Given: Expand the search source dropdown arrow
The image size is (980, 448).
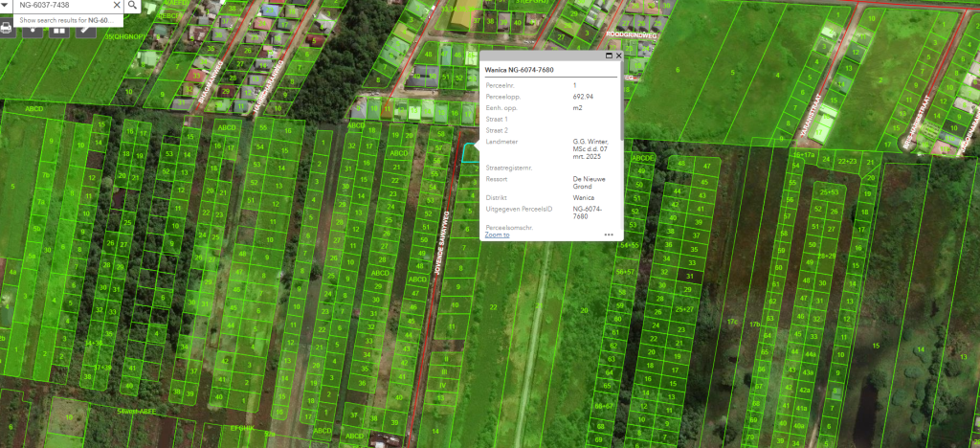Looking at the screenshot, I should pyautogui.click(x=5, y=6).
